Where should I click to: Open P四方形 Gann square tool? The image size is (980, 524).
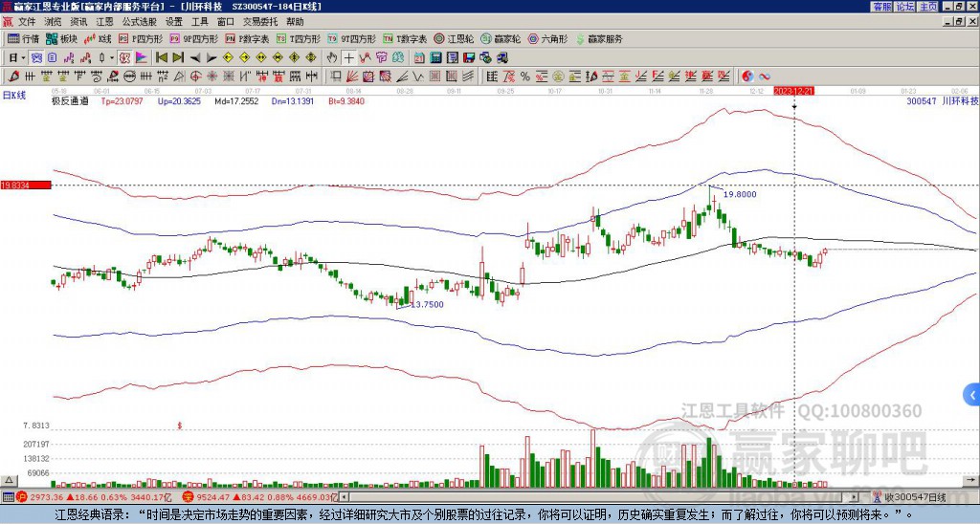coord(141,38)
